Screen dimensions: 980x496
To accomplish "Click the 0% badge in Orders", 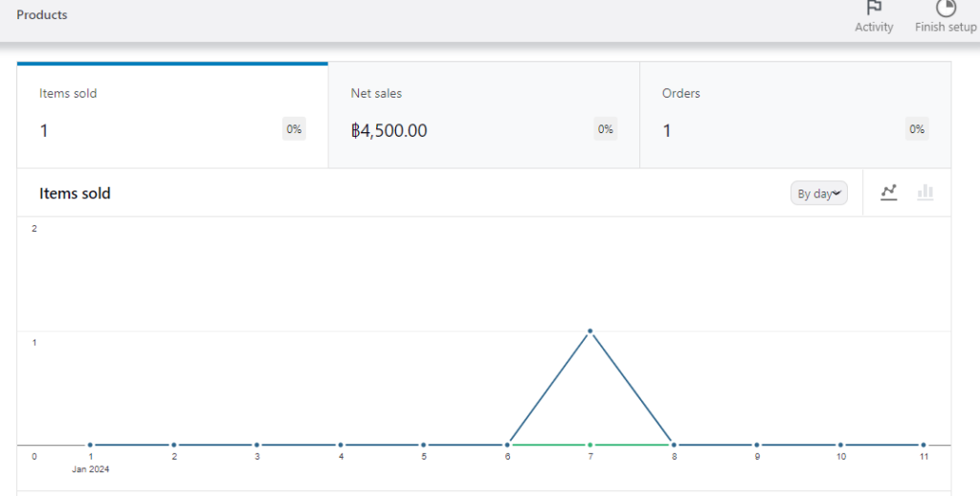I will [x=917, y=129].
